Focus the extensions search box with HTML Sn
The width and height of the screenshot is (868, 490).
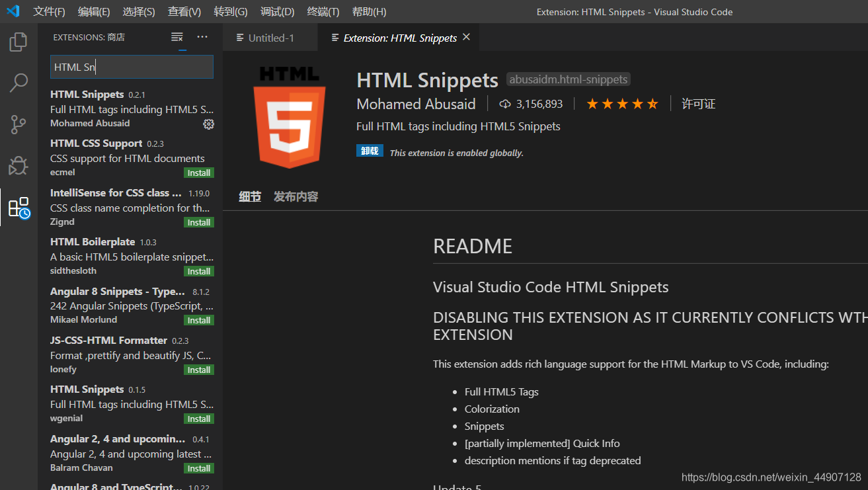(x=132, y=67)
